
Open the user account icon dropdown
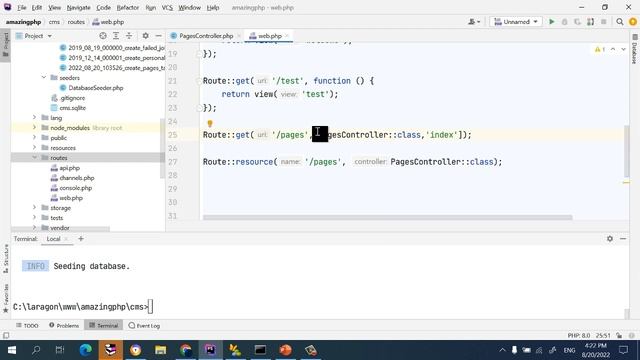[x=474, y=22]
